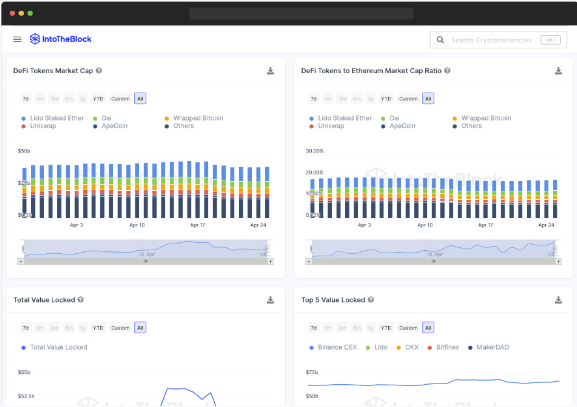Image resolution: width=577 pixels, height=407 pixels.
Task: Open help tooltip for DeFi Tokens Market Cap
Action: coord(99,71)
